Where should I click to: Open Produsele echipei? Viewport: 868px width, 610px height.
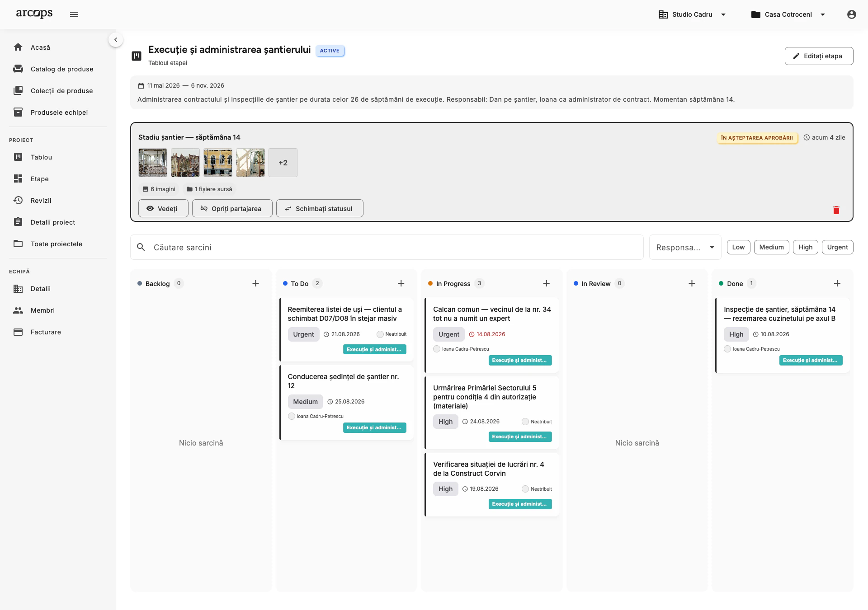[x=58, y=113]
